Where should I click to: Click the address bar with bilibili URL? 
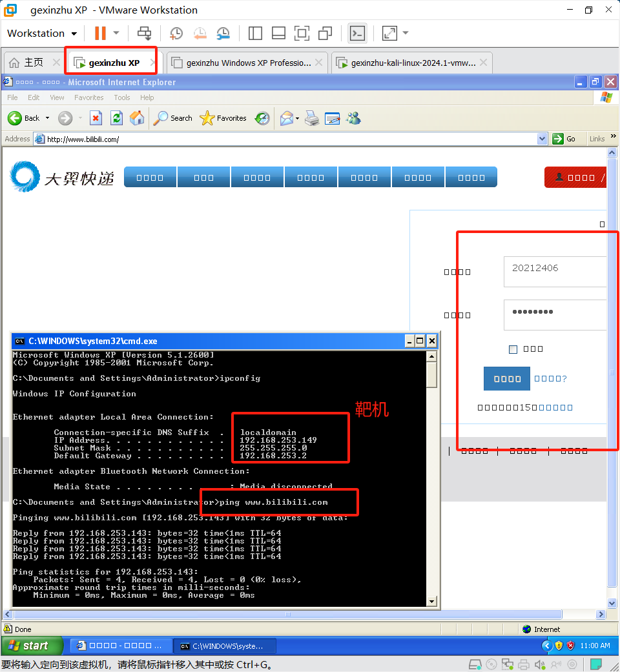pyautogui.click(x=285, y=139)
